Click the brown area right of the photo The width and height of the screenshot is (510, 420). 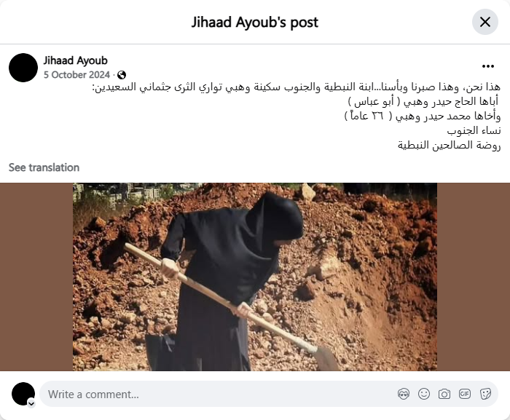[x=474, y=277]
